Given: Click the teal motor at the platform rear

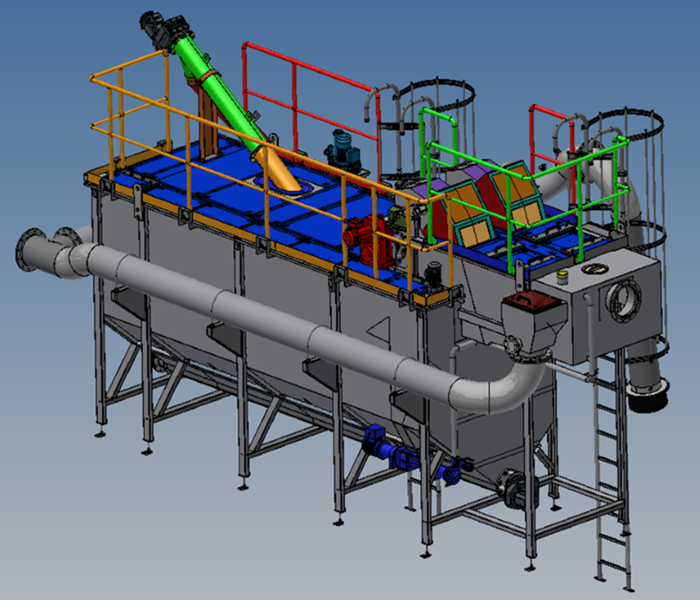Looking at the screenshot, I should [x=343, y=148].
